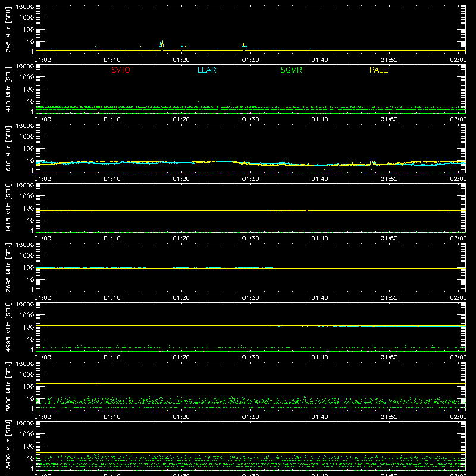Click the burst near 01:29 in 245 MHz plot
Image resolution: width=476 pixels, height=476 pixels.
point(244,46)
